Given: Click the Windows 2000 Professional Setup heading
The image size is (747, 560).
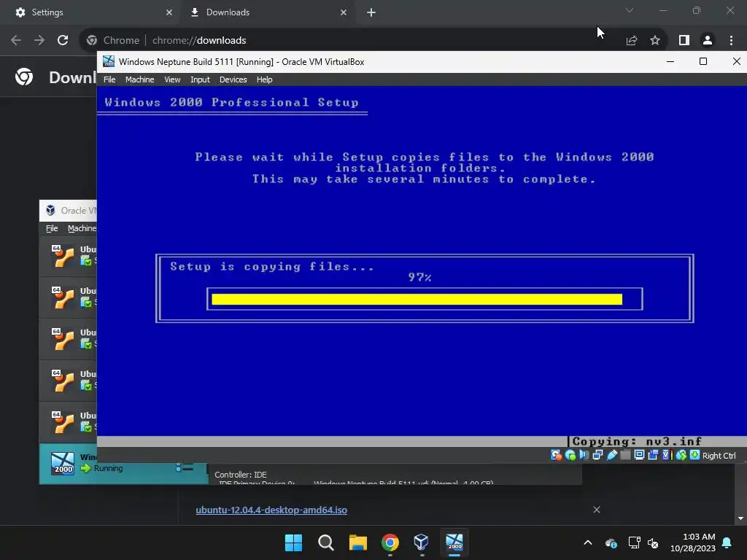Looking at the screenshot, I should (x=231, y=102).
